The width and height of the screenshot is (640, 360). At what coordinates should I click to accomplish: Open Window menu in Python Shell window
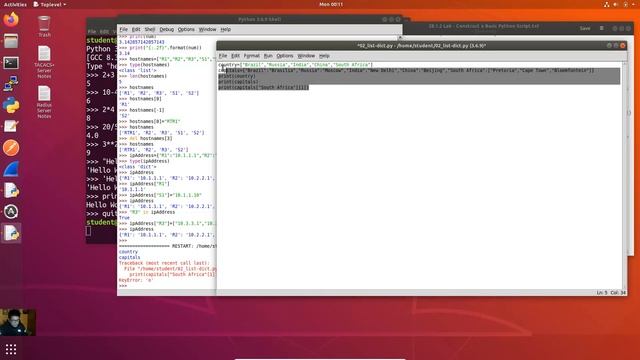[207, 29]
